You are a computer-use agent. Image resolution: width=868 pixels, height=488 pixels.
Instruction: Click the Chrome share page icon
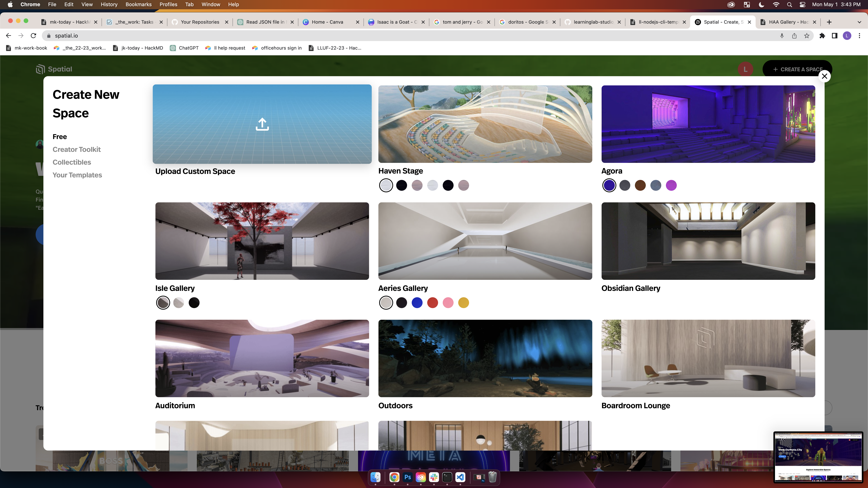(x=794, y=36)
